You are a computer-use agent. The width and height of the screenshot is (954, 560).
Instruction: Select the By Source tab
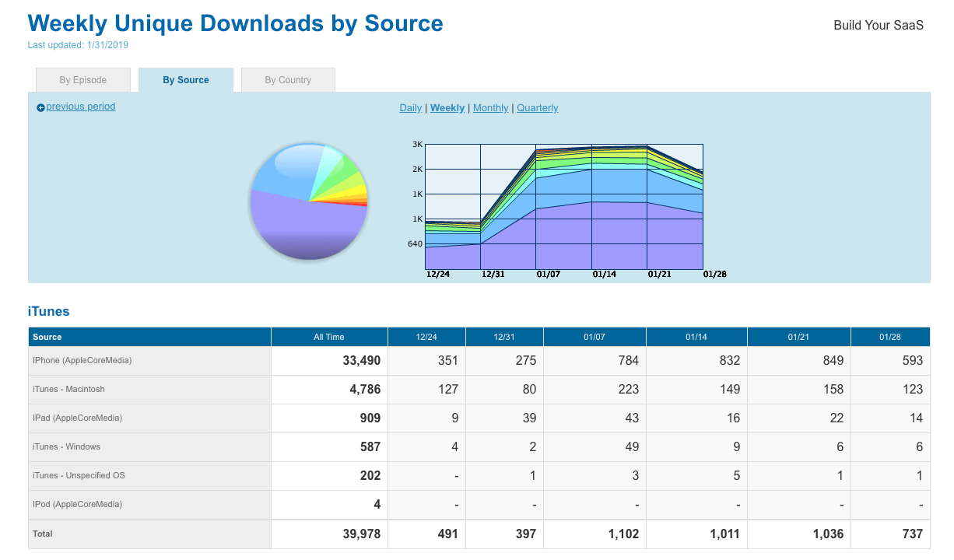click(x=186, y=80)
